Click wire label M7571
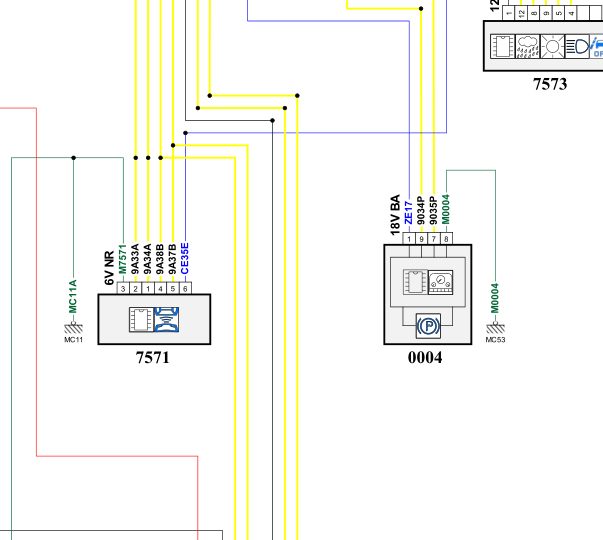The image size is (603, 540). coord(123,259)
